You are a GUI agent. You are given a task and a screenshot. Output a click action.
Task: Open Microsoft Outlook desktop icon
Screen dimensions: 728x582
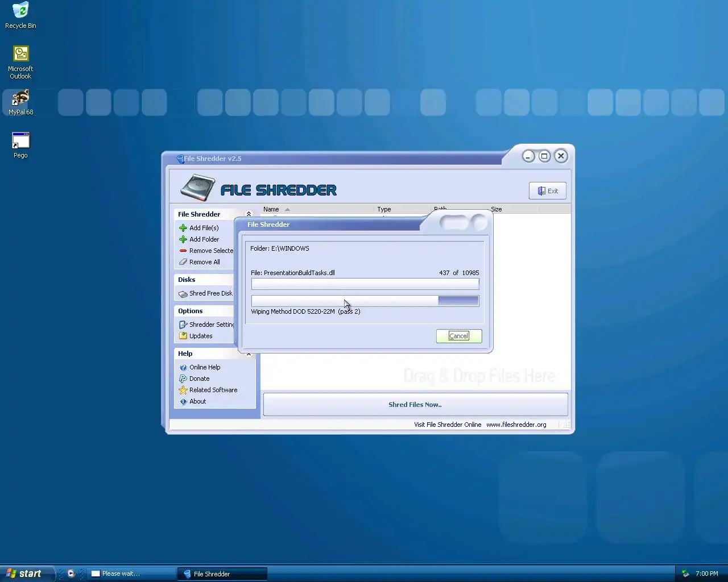[x=20, y=62]
